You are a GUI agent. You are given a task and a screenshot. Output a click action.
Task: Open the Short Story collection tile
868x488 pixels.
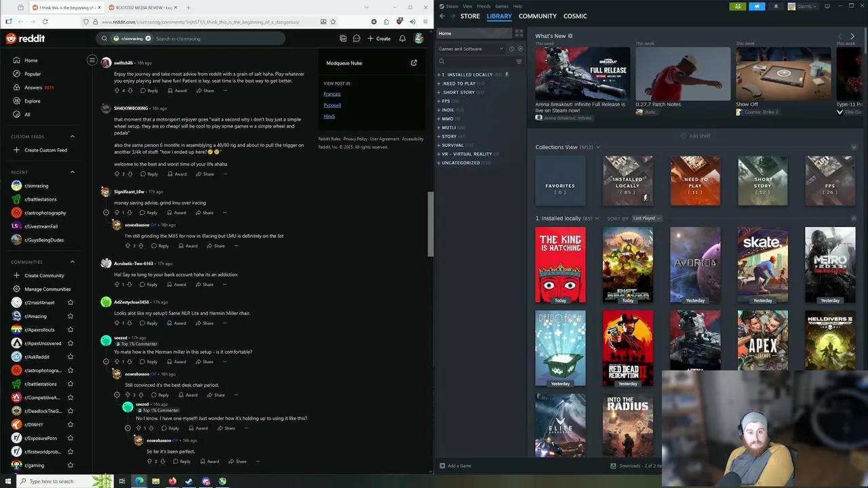[763, 181]
